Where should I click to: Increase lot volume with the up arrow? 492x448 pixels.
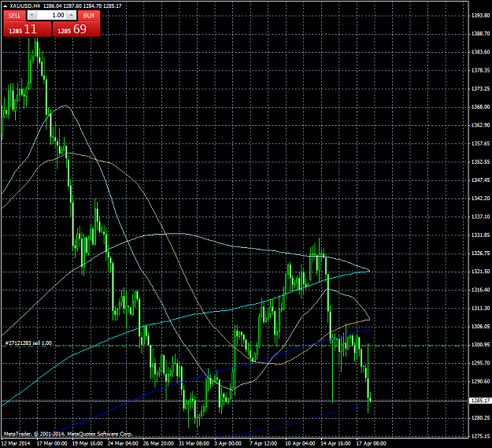(72, 15)
